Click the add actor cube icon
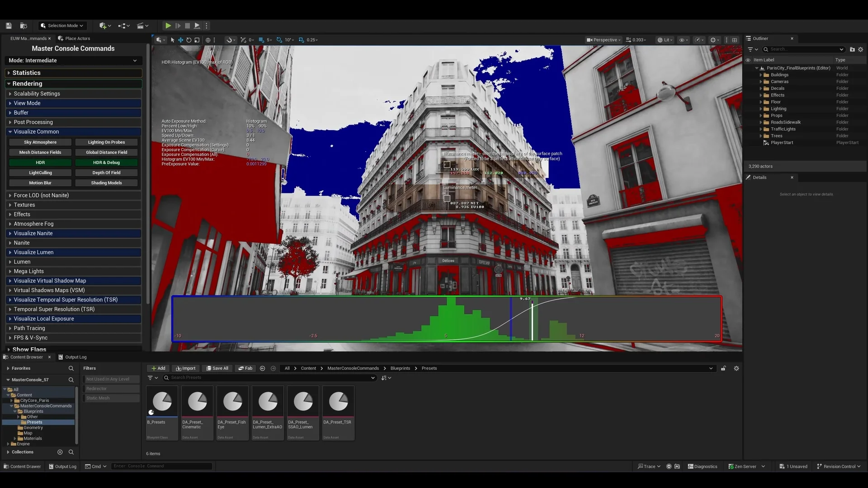868x488 pixels. tap(103, 26)
